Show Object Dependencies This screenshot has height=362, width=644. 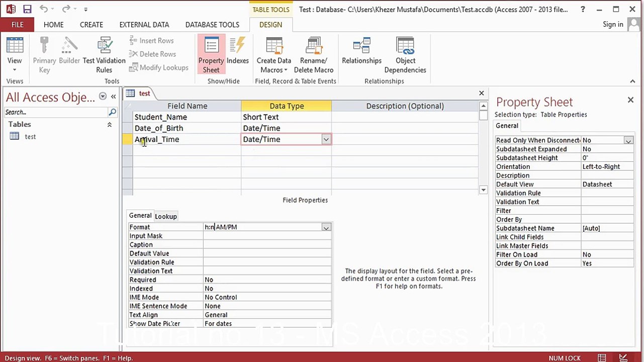(405, 55)
